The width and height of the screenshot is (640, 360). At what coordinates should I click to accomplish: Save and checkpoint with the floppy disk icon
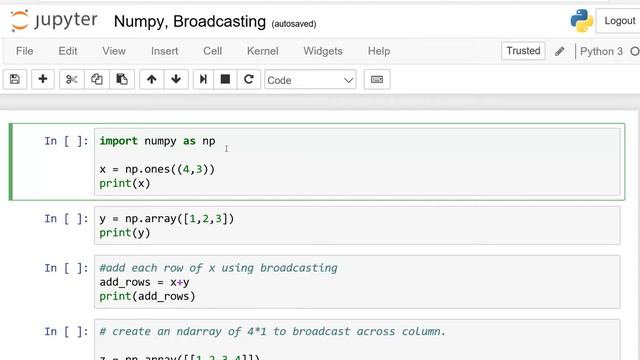tap(15, 79)
